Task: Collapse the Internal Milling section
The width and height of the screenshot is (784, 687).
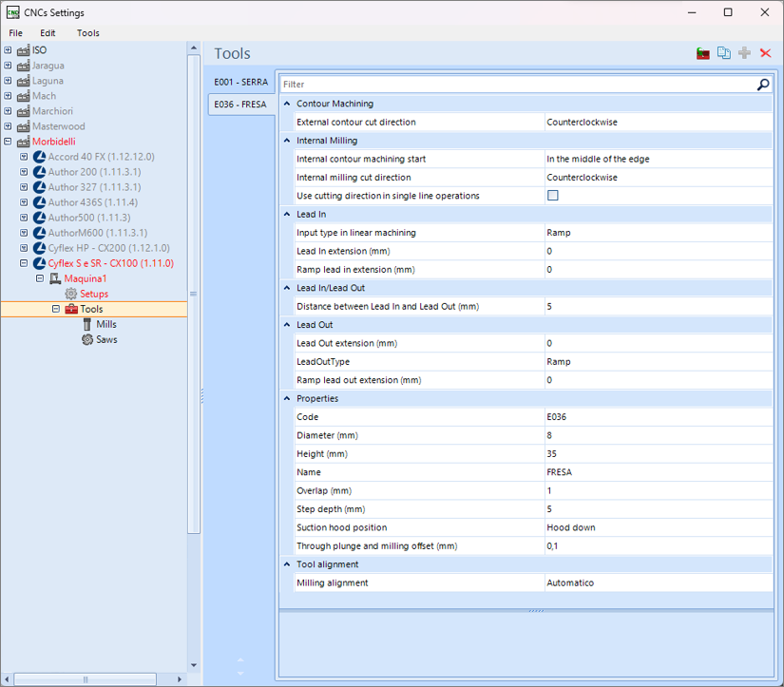Action: click(287, 141)
